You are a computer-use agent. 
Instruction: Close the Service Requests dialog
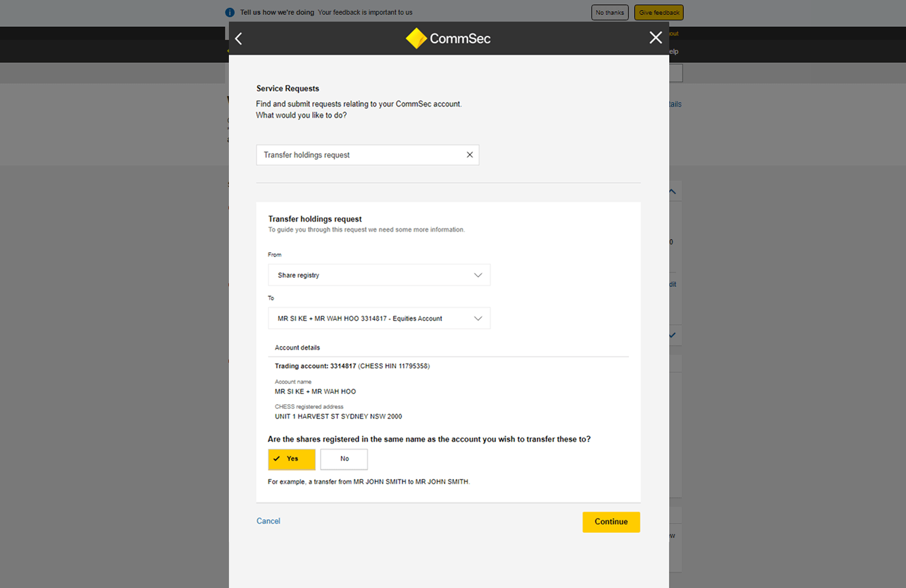tap(656, 38)
